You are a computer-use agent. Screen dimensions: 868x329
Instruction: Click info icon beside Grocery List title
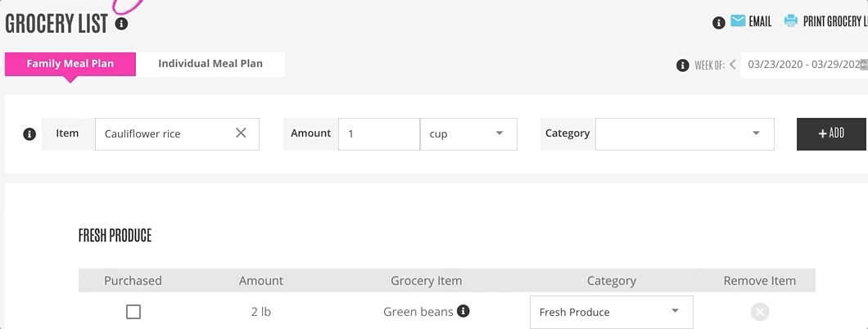(x=122, y=24)
